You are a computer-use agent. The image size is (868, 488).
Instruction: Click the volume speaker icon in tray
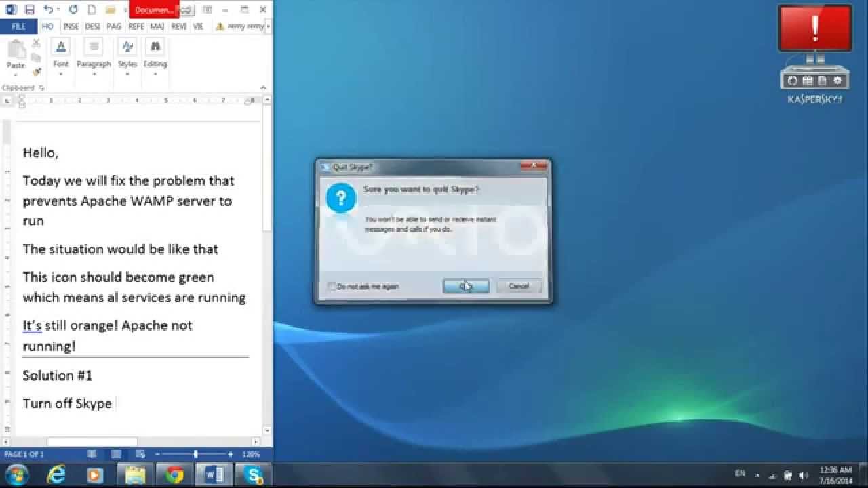tap(804, 475)
